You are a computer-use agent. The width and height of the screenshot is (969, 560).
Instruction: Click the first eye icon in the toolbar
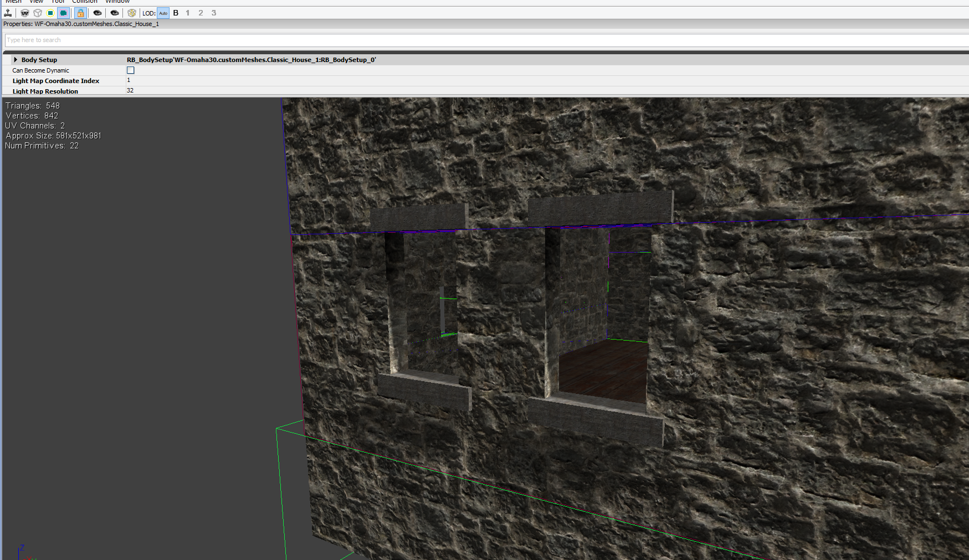98,13
